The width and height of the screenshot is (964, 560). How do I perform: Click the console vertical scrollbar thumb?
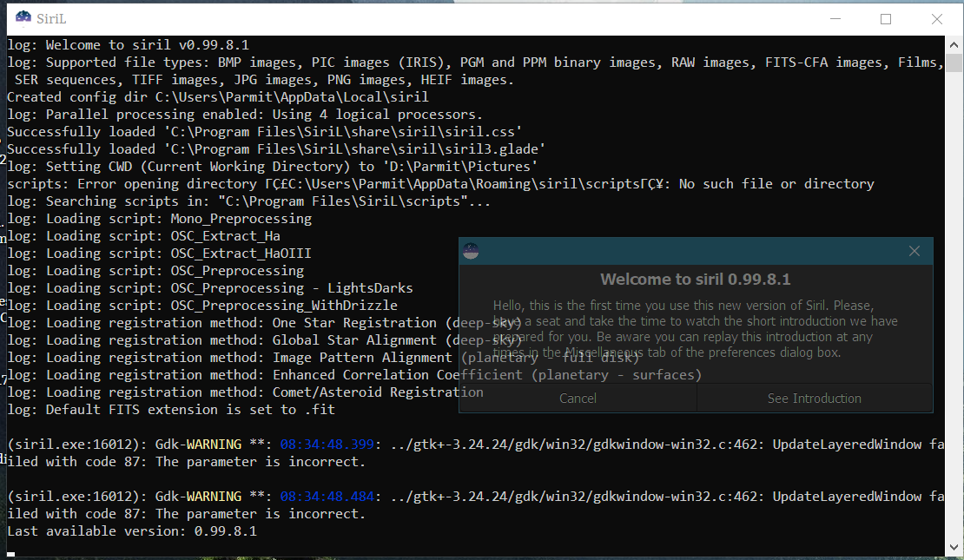(x=954, y=63)
